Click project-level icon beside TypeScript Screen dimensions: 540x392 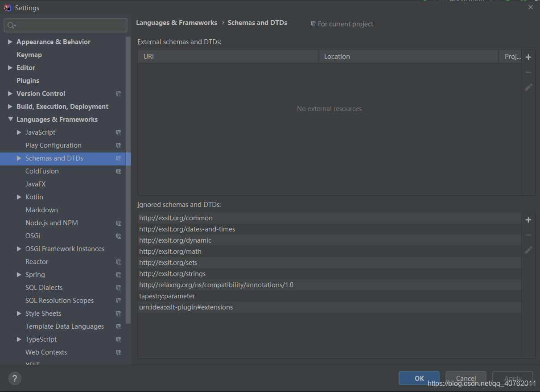coord(119,339)
